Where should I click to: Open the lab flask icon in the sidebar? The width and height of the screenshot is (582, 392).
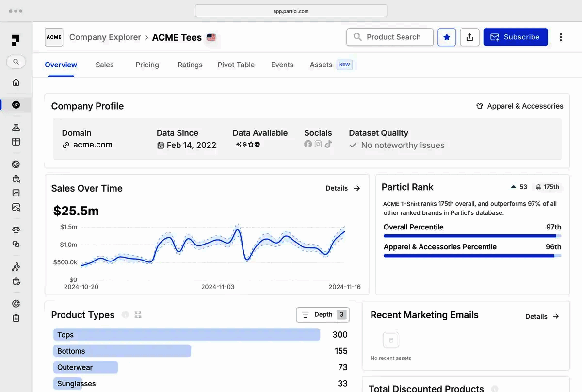[16, 128]
